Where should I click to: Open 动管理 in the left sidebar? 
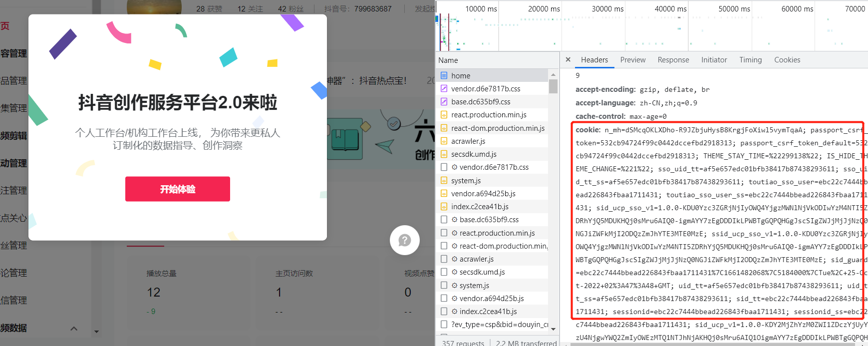coord(13,163)
